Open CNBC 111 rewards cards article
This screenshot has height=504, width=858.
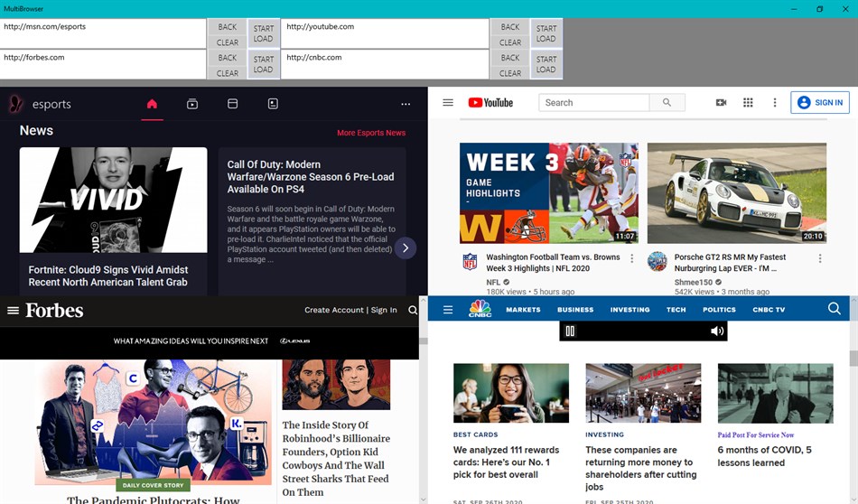pos(506,462)
